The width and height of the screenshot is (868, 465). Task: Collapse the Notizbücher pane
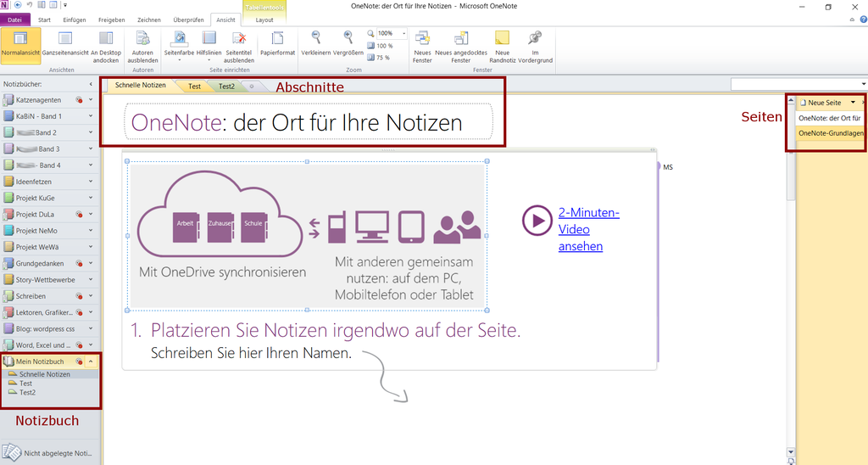(91, 84)
